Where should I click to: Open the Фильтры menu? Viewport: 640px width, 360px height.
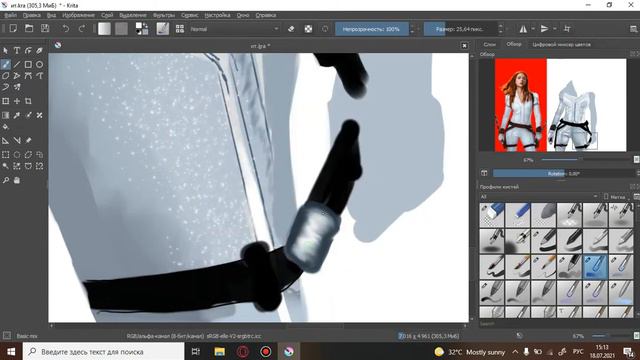164,15
